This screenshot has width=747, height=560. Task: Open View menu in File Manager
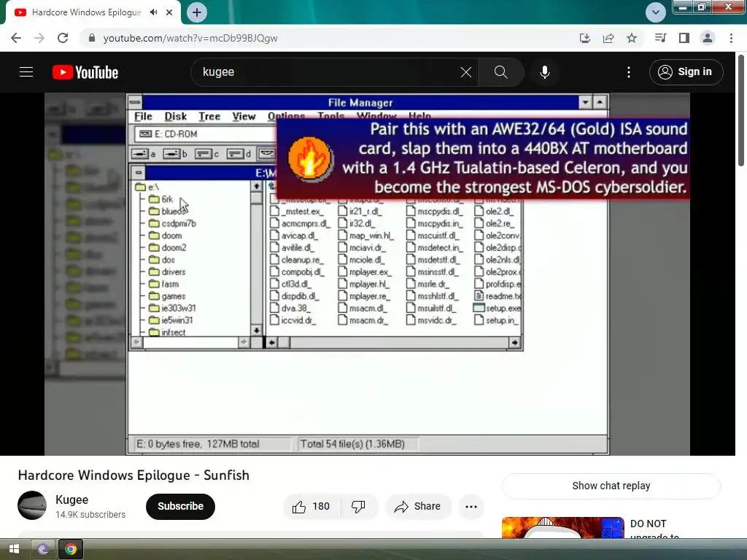(x=244, y=117)
